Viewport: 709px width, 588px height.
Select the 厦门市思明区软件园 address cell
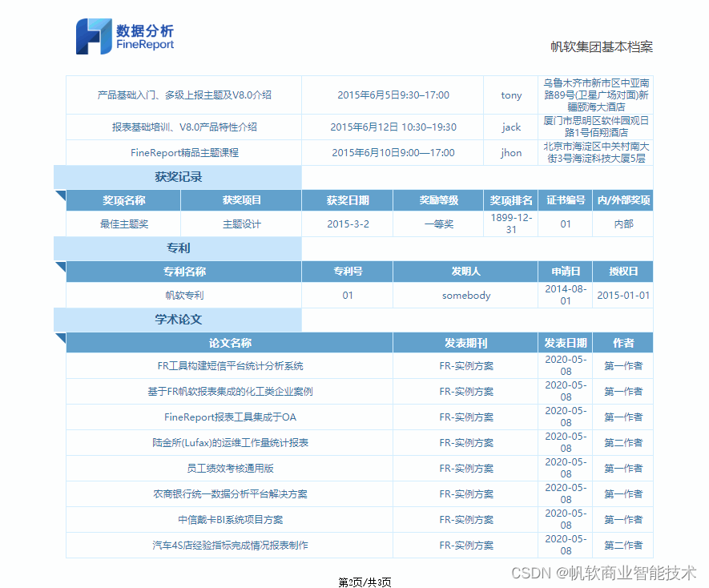tap(596, 127)
